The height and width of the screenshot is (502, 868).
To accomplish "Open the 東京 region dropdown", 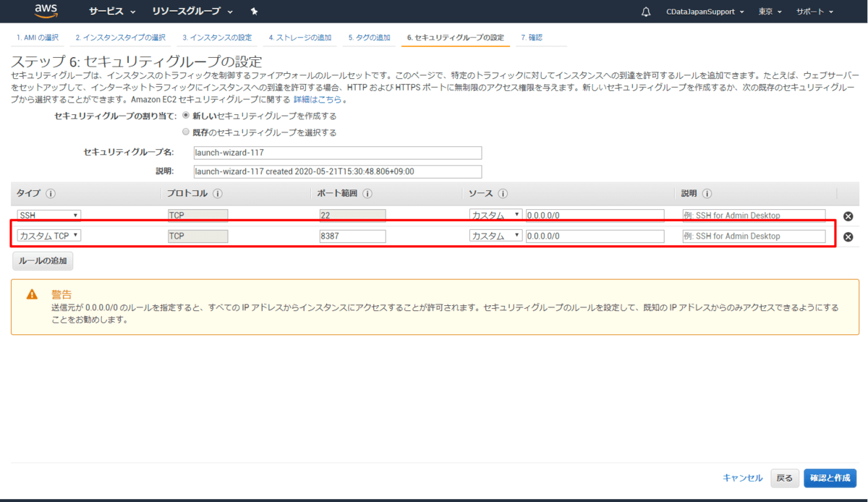I will pyautogui.click(x=770, y=12).
